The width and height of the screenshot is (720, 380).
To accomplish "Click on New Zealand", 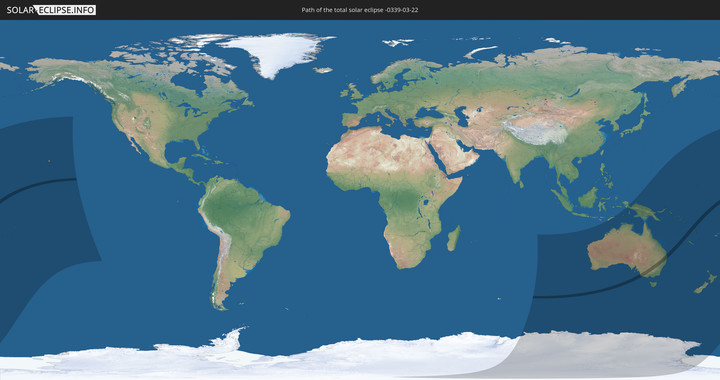I will coord(705,282).
